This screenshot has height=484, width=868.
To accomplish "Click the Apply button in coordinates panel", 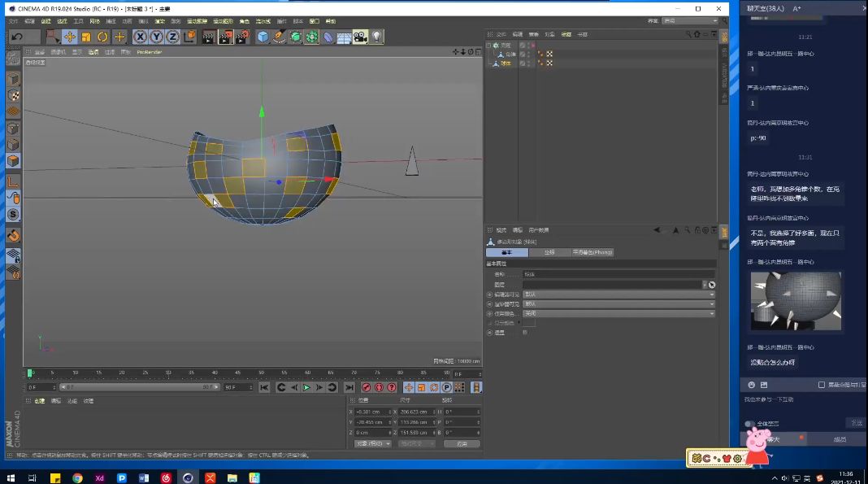I will pos(461,443).
